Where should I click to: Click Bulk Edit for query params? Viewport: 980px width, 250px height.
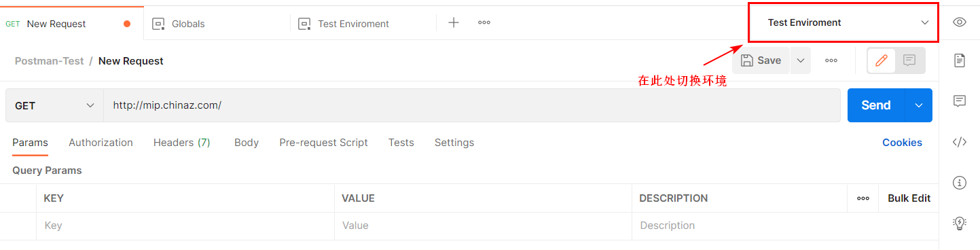click(909, 198)
